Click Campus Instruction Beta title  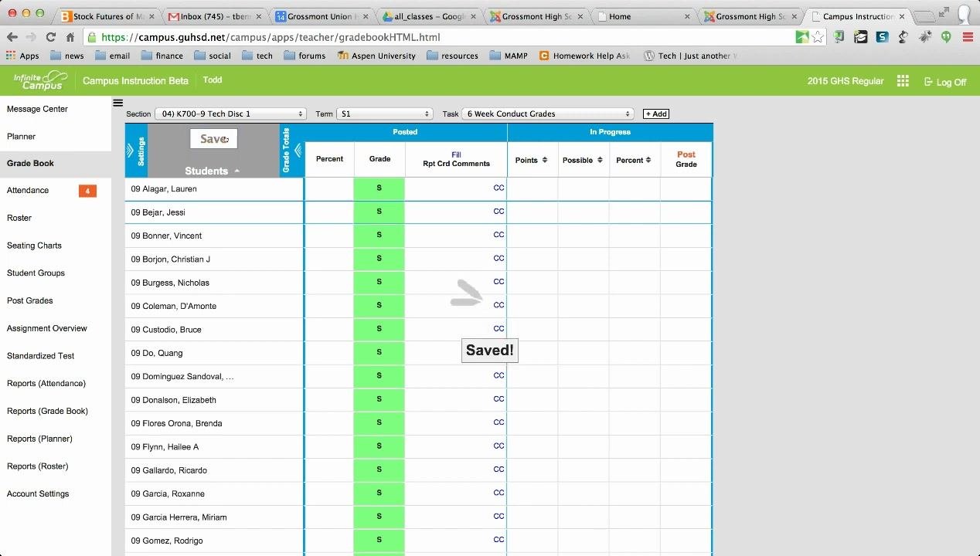coord(135,81)
